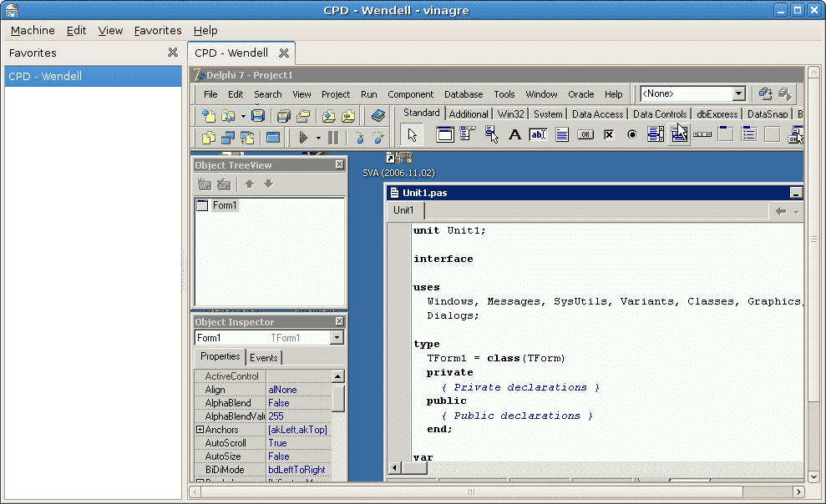The image size is (826, 504).
Task: Run the project with the green arrow
Action: pyautogui.click(x=303, y=138)
